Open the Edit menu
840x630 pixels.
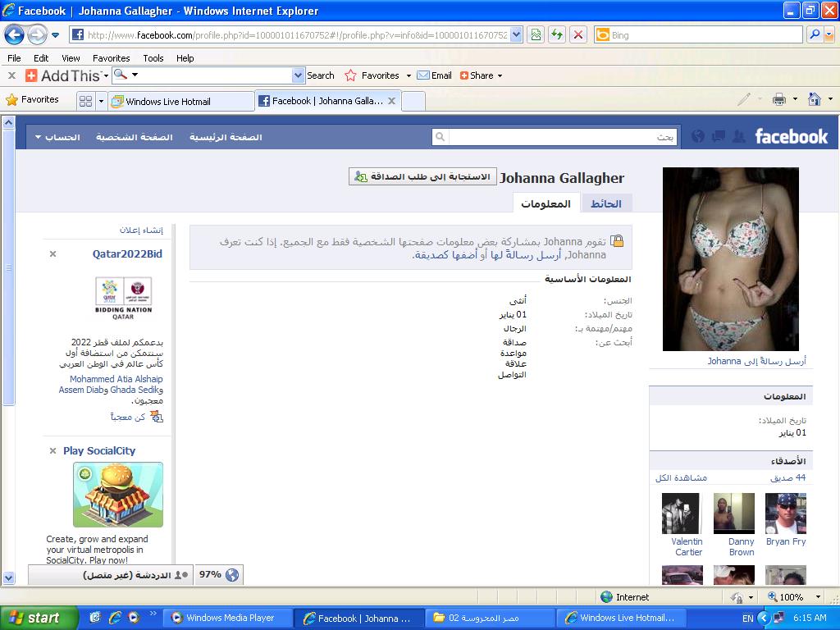point(41,58)
